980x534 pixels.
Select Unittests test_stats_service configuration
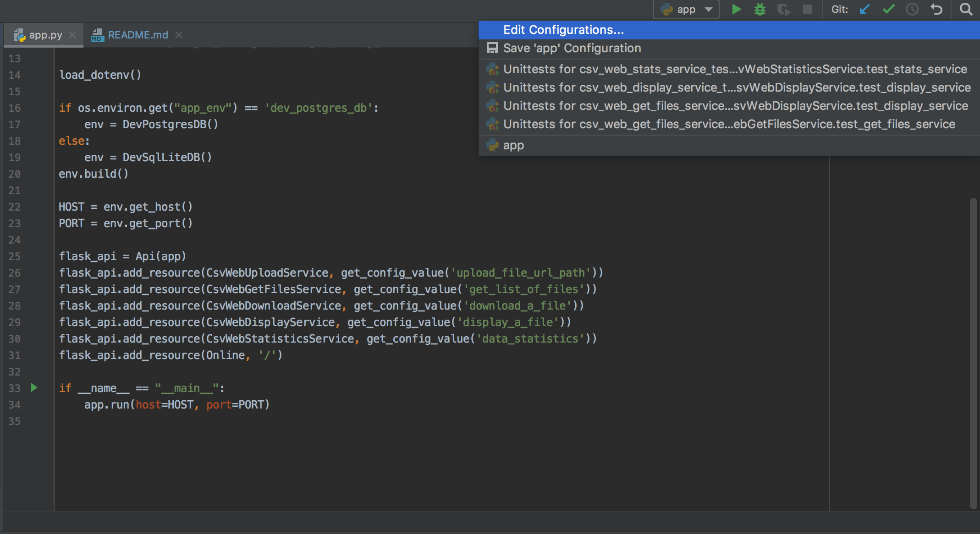point(735,69)
